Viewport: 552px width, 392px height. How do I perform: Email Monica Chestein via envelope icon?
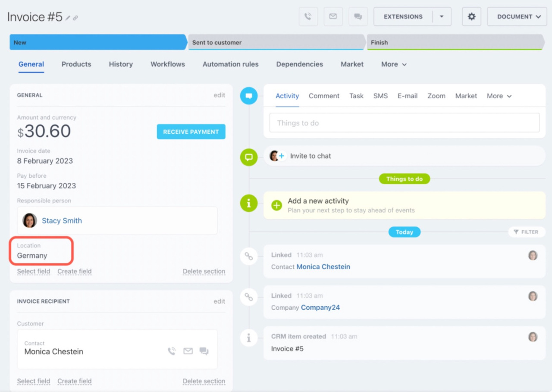tap(188, 351)
